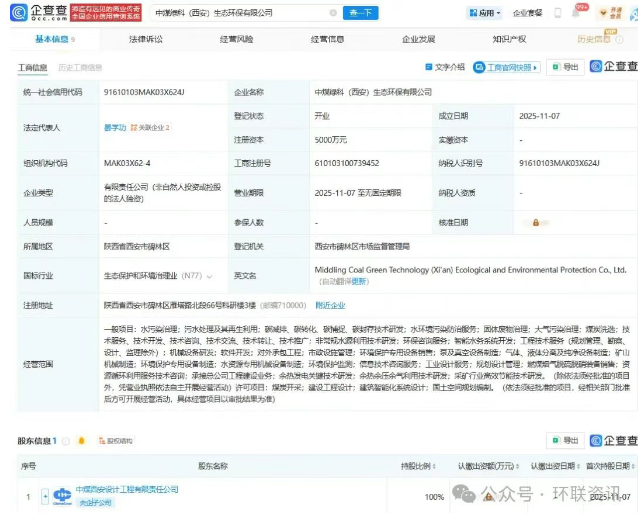
Task: View 股权结构 chart in shareholder section
Action: 114,440
